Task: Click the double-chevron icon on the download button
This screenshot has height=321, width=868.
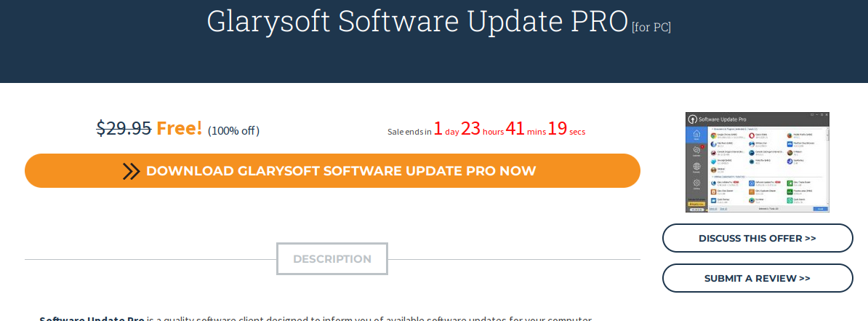Action: click(131, 171)
